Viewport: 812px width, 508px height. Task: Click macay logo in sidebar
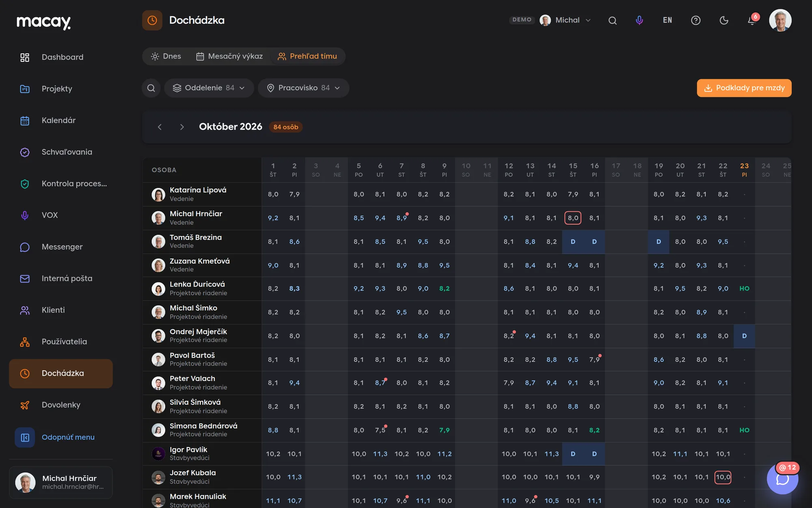(44, 22)
